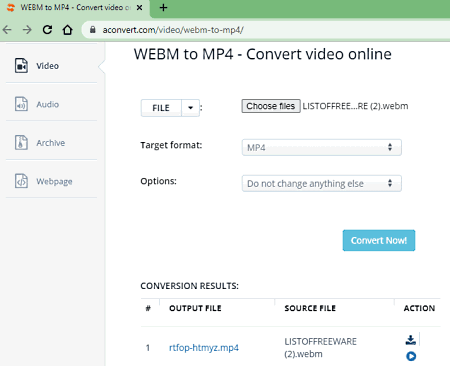Play the converted video preview icon
The image size is (450, 366).
[x=411, y=356]
